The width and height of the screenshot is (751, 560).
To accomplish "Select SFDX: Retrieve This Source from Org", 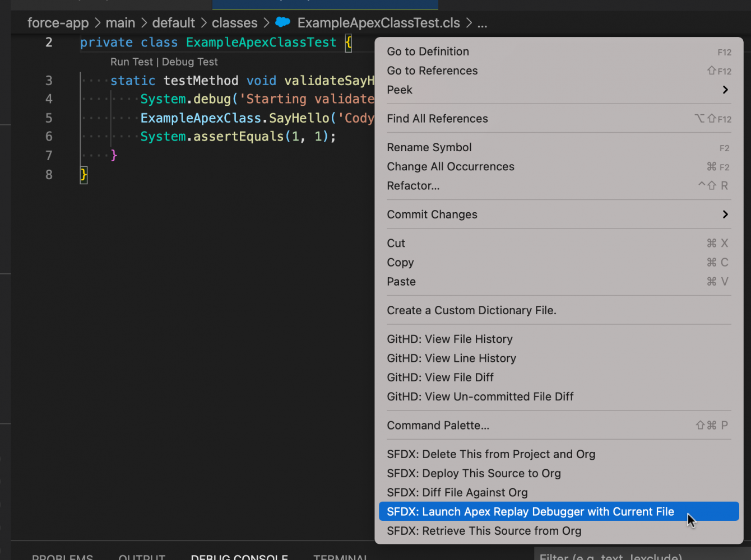I will click(559, 531).
